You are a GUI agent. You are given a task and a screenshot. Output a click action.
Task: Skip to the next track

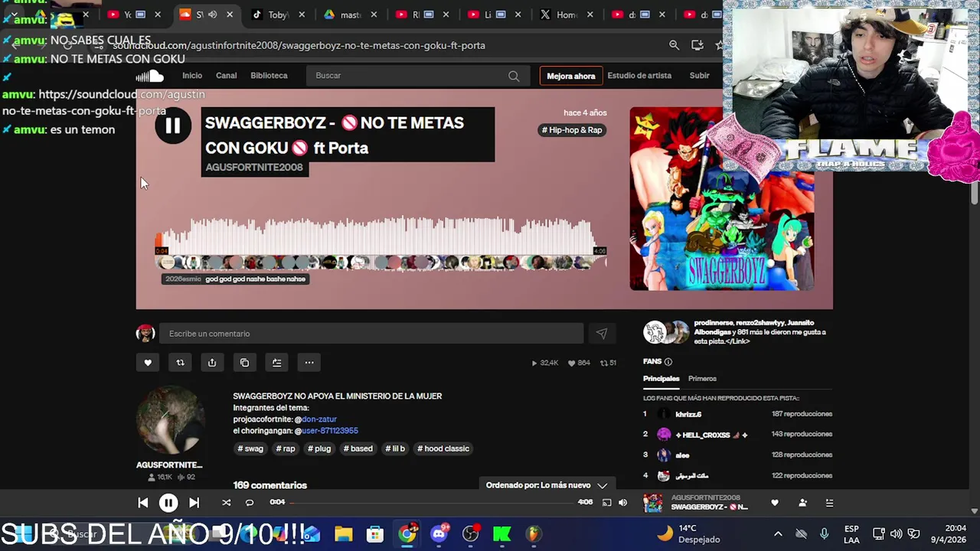194,503
